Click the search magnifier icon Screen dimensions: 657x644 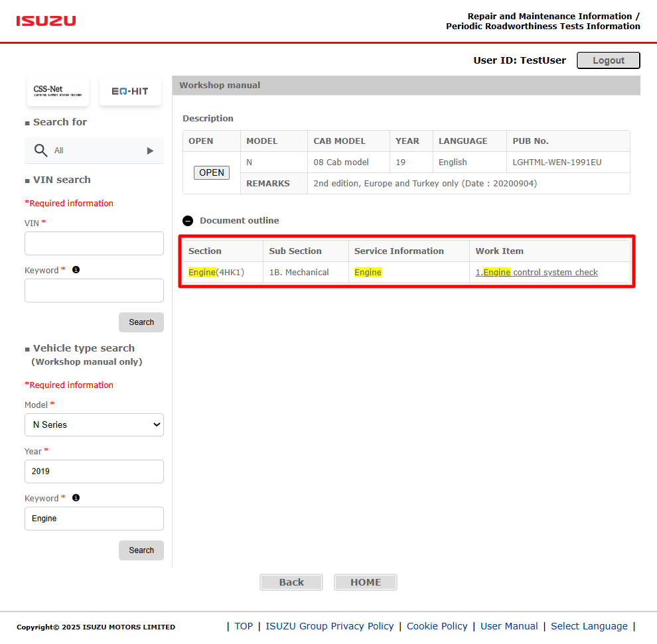pyautogui.click(x=40, y=150)
